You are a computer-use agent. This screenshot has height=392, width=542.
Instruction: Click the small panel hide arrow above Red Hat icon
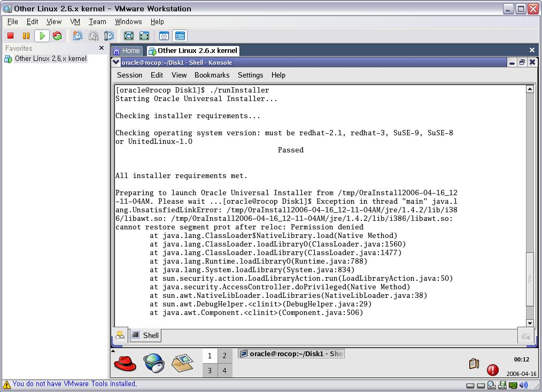(x=113, y=351)
